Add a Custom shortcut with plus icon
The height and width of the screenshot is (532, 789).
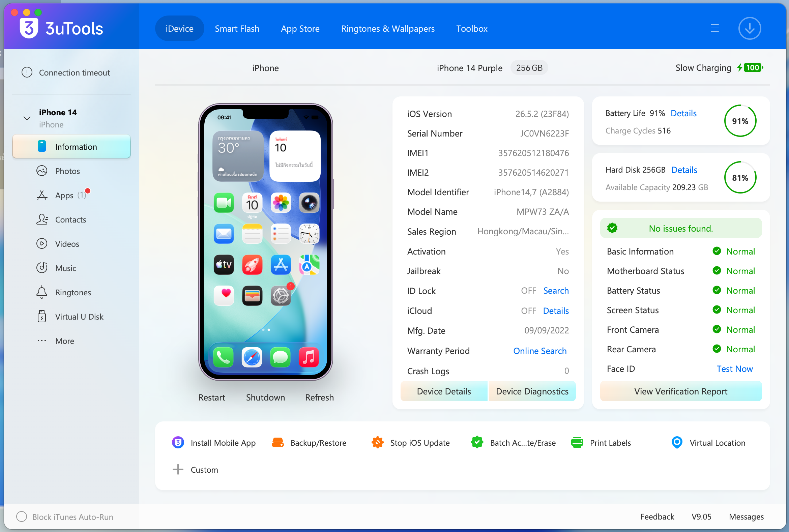[x=178, y=470]
